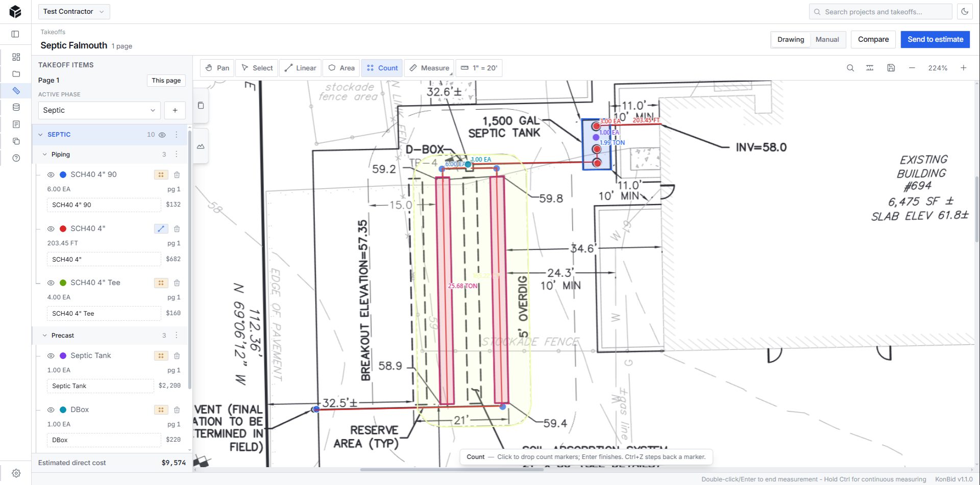The width and height of the screenshot is (980, 485).
Task: Open the Piping group options menu
Action: tap(177, 154)
